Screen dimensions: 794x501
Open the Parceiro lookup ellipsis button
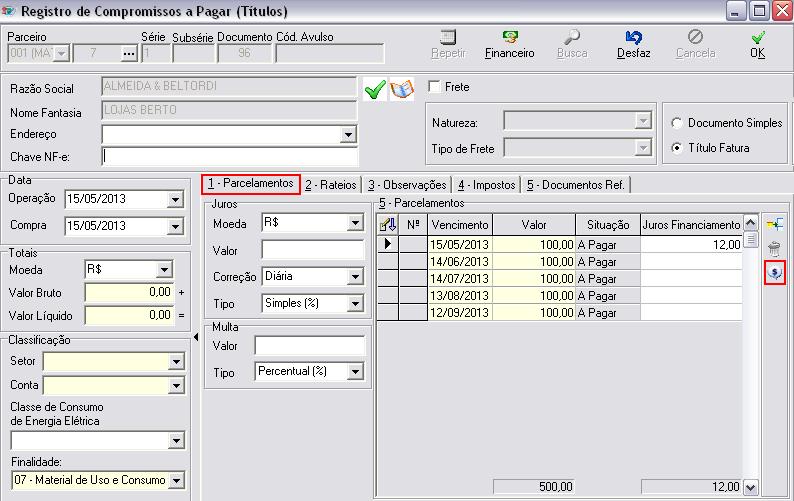coord(128,53)
